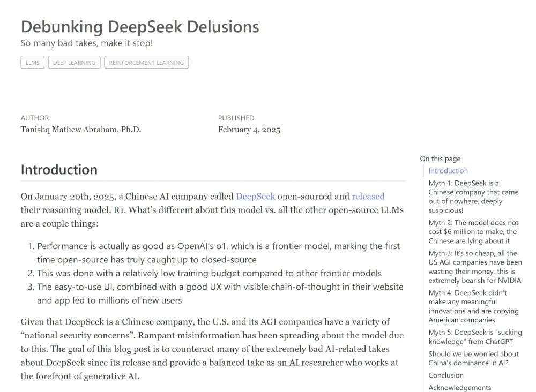536x392 pixels.
Task: Go to Myth 5 about ChatGPT knowledge
Action: tap(475, 337)
